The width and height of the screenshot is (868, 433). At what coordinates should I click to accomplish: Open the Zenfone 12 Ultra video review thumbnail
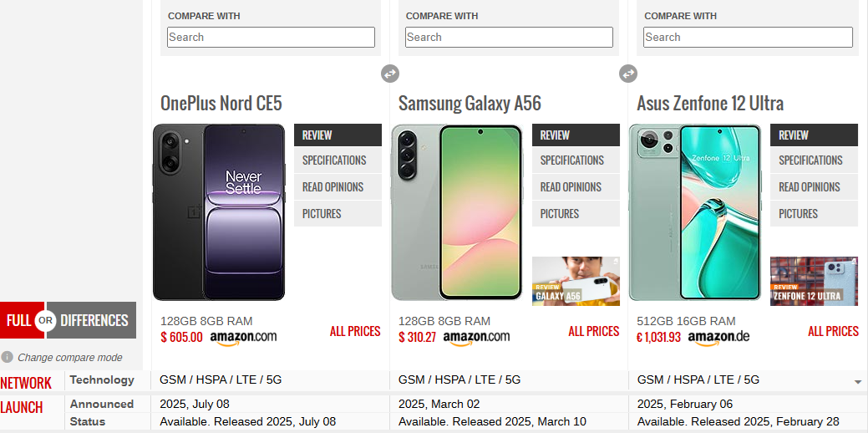coord(814,281)
